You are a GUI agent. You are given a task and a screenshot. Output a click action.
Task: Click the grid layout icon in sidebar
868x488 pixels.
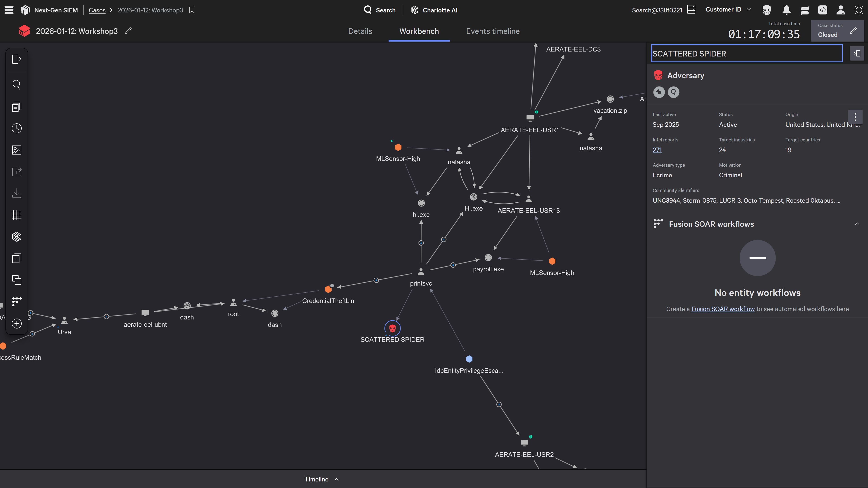pyautogui.click(x=17, y=215)
